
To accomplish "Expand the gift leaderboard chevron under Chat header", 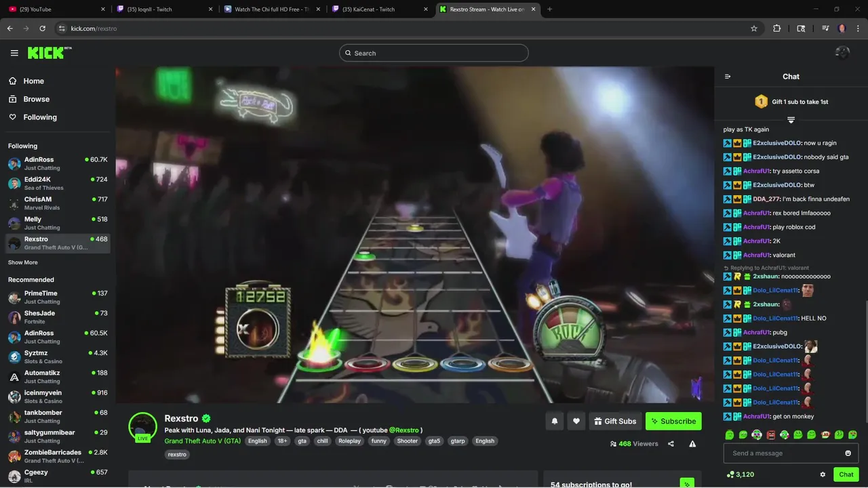I will tap(791, 120).
